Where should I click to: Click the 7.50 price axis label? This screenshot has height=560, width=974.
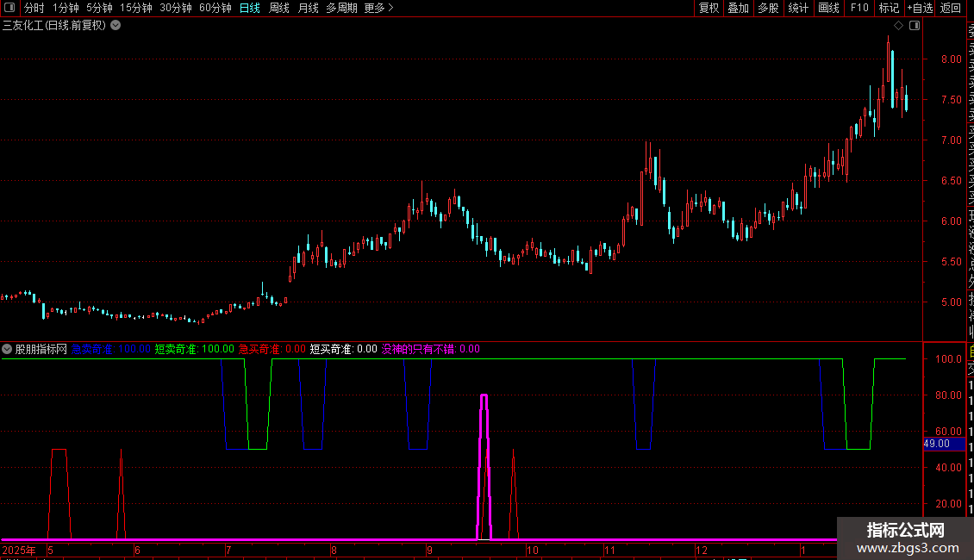pos(951,99)
